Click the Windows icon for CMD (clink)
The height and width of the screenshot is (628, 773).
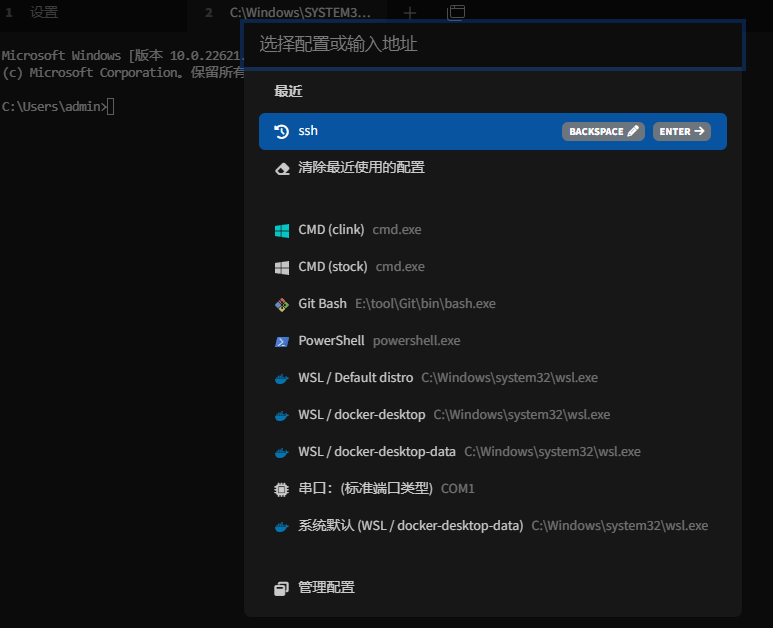click(282, 230)
